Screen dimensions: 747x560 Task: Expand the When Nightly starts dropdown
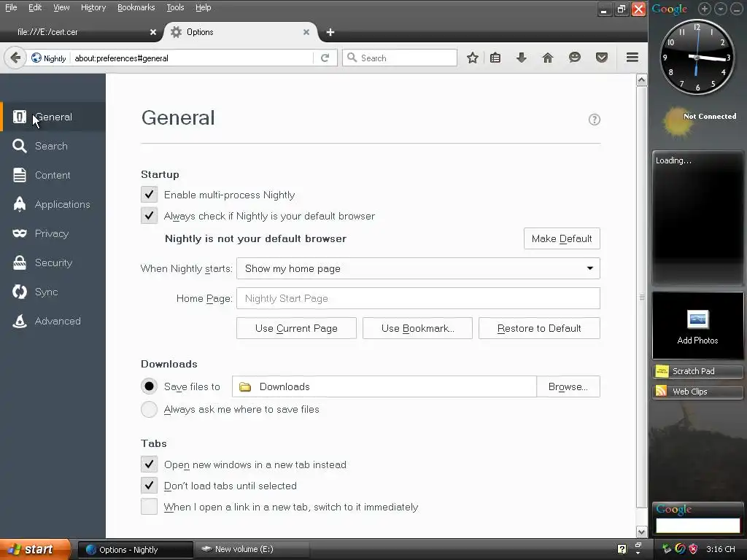click(418, 268)
